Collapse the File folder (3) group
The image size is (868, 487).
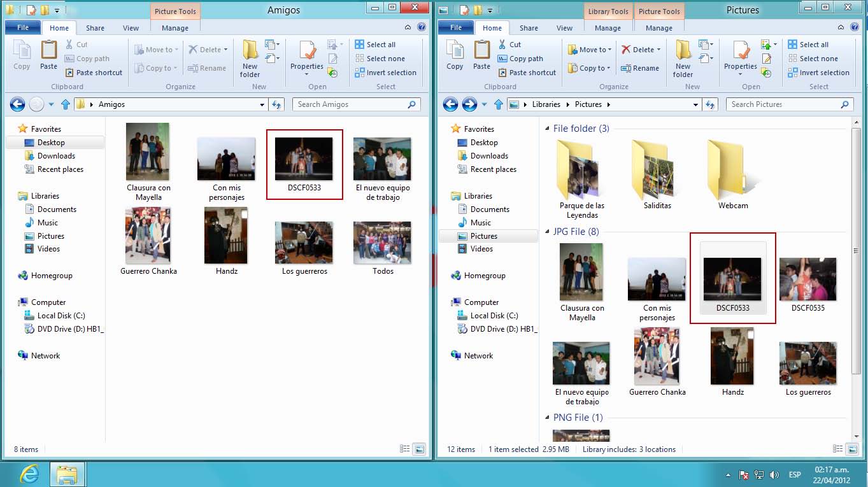pyautogui.click(x=547, y=129)
